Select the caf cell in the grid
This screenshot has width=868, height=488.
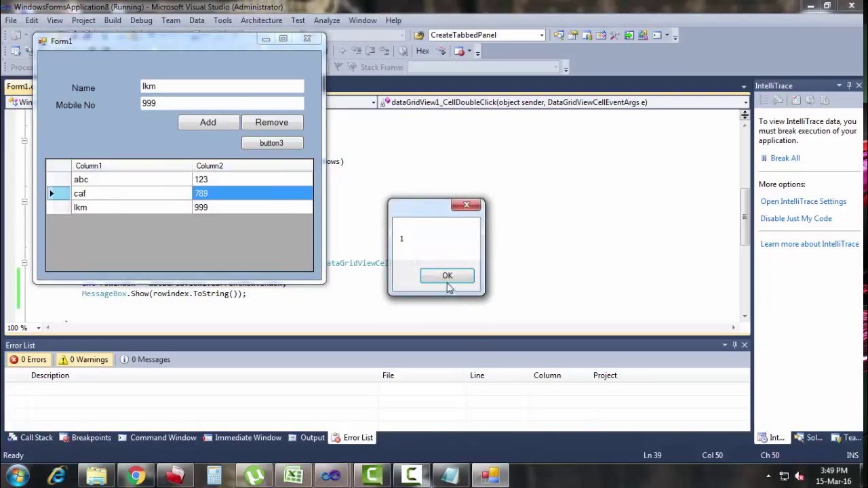[x=132, y=193]
